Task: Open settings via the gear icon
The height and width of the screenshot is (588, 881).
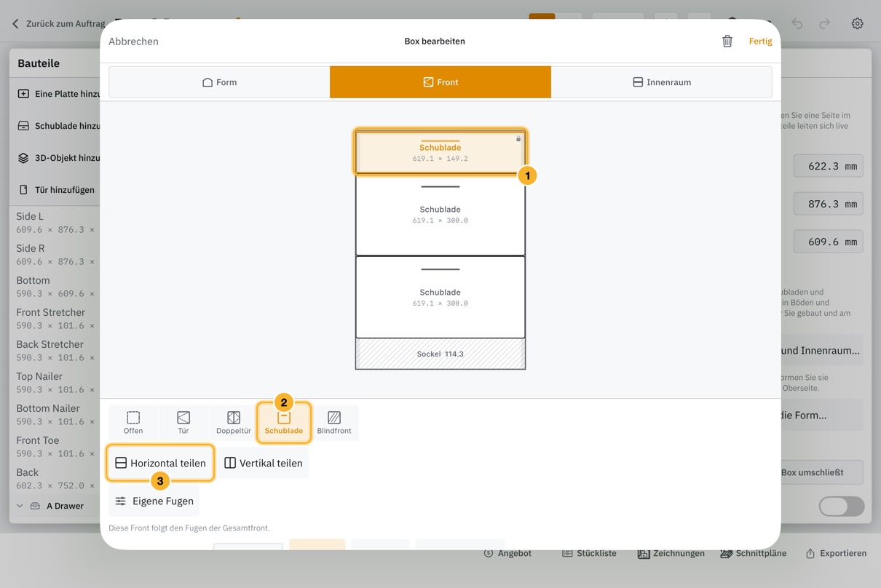Action: tap(858, 23)
